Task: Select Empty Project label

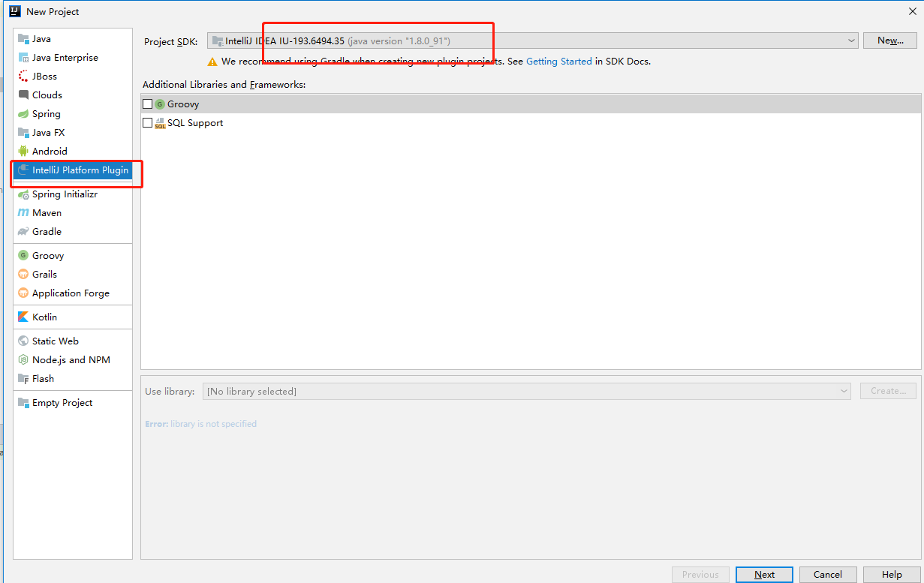Action: (x=62, y=403)
